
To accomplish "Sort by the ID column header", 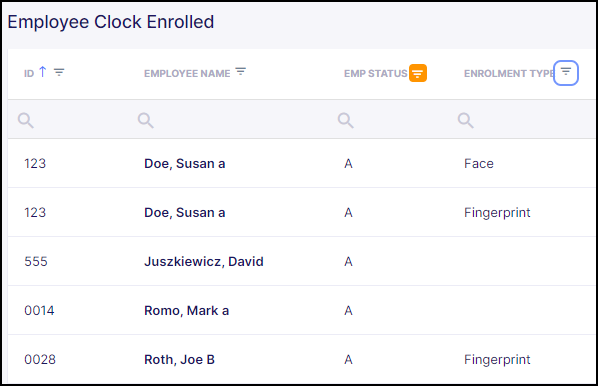I will pyautogui.click(x=29, y=73).
